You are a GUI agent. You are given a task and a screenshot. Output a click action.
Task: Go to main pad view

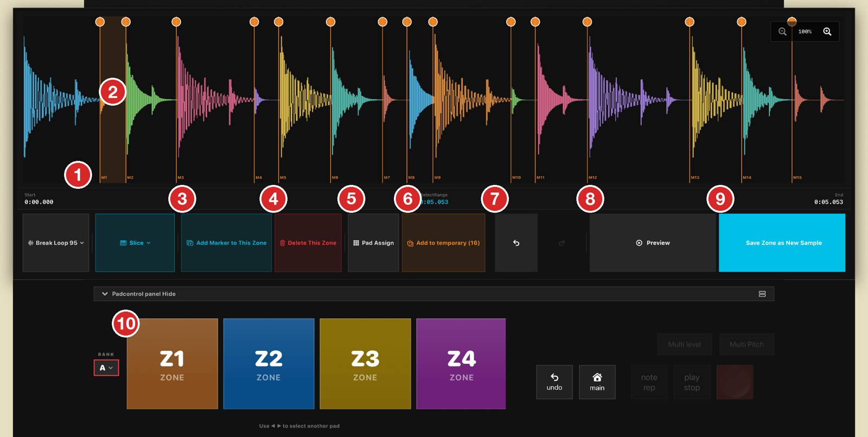pyautogui.click(x=597, y=382)
